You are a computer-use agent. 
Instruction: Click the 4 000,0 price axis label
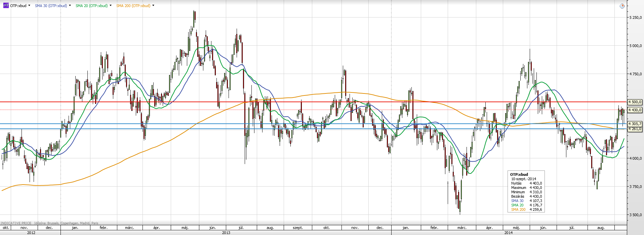[x=635, y=158]
